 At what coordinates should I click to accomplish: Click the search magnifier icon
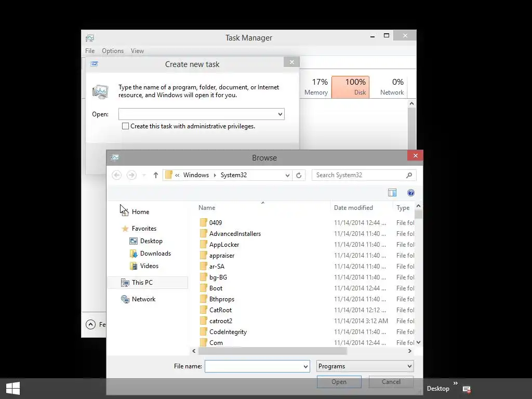(409, 175)
